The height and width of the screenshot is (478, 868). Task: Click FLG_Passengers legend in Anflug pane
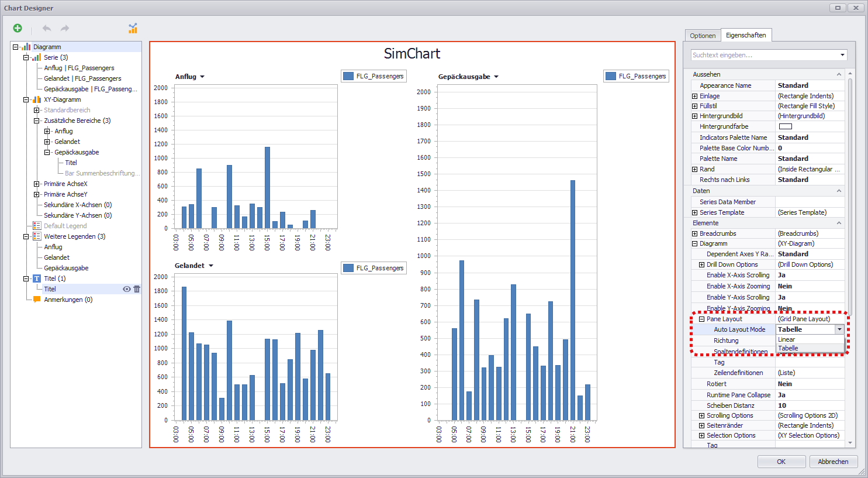coord(374,76)
